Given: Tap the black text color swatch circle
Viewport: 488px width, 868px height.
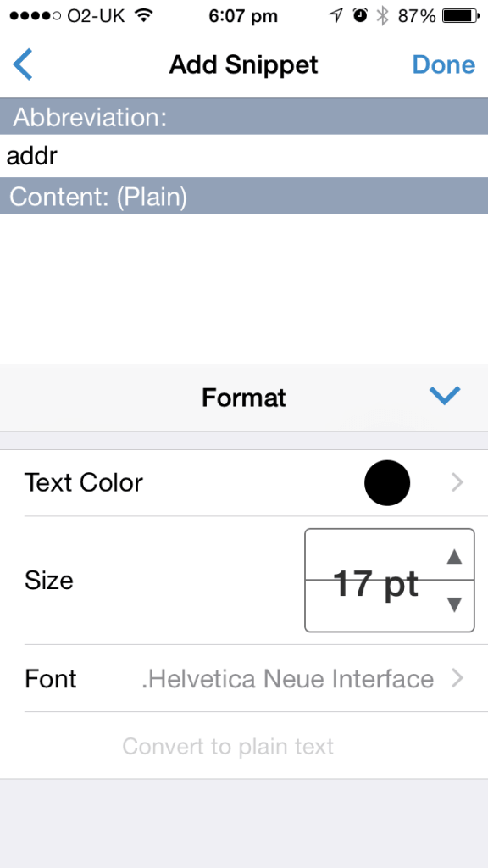Looking at the screenshot, I should tap(387, 482).
